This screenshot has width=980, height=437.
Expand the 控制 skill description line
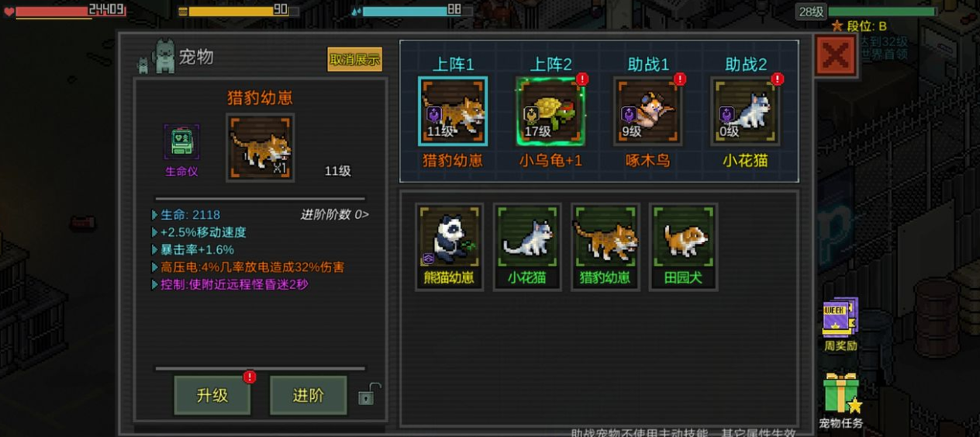(230, 285)
